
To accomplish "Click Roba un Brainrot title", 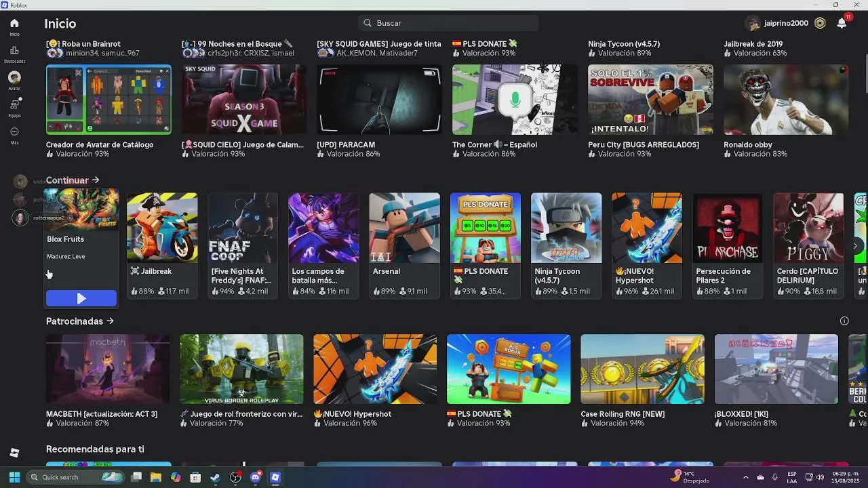I will 83,44.
